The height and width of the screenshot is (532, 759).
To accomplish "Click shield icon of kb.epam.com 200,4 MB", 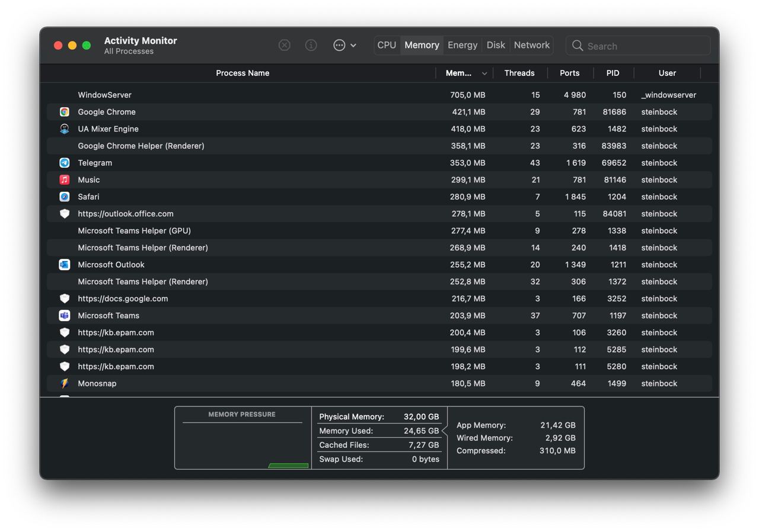I will [65, 332].
